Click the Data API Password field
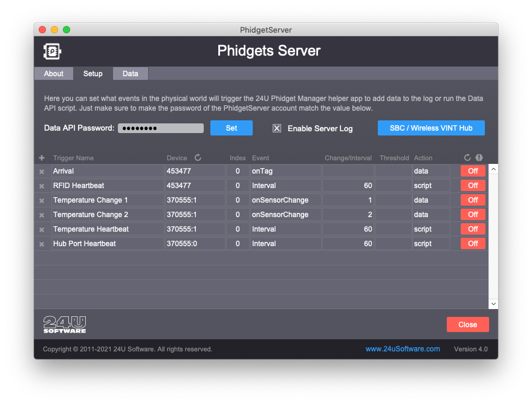Viewport: 532px width, 404px height. pyautogui.click(x=161, y=128)
